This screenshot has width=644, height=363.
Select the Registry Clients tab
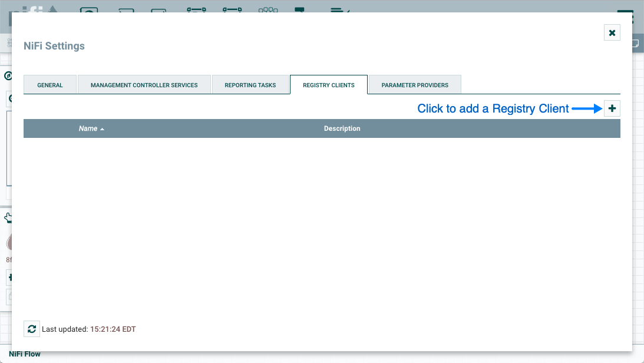pyautogui.click(x=329, y=85)
